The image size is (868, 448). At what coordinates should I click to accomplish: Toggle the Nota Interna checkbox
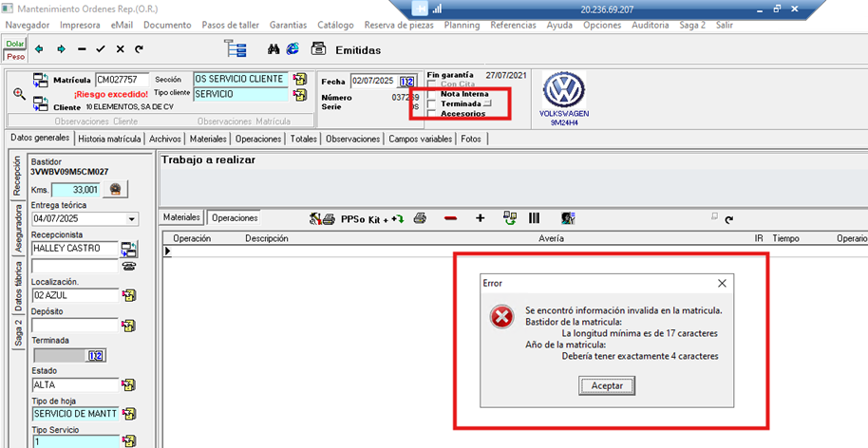[x=432, y=94]
